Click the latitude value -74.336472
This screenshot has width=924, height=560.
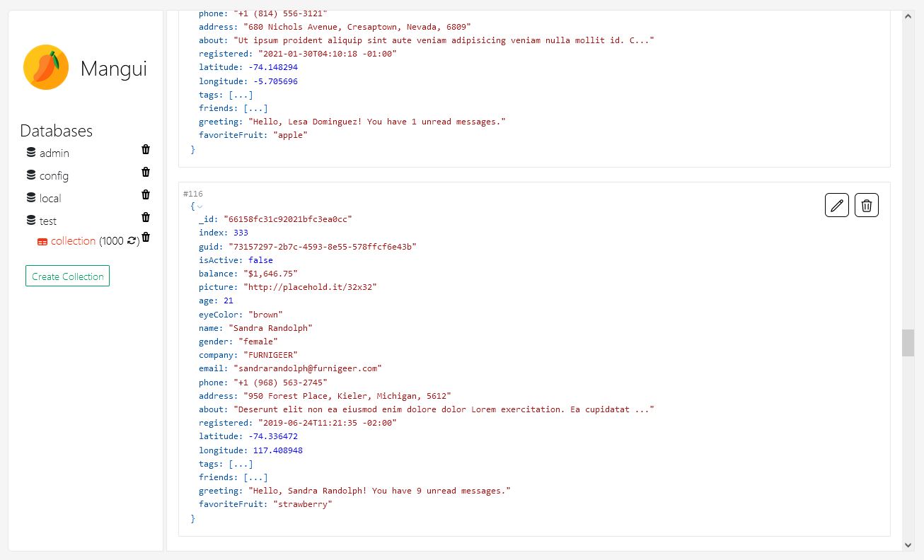[273, 436]
